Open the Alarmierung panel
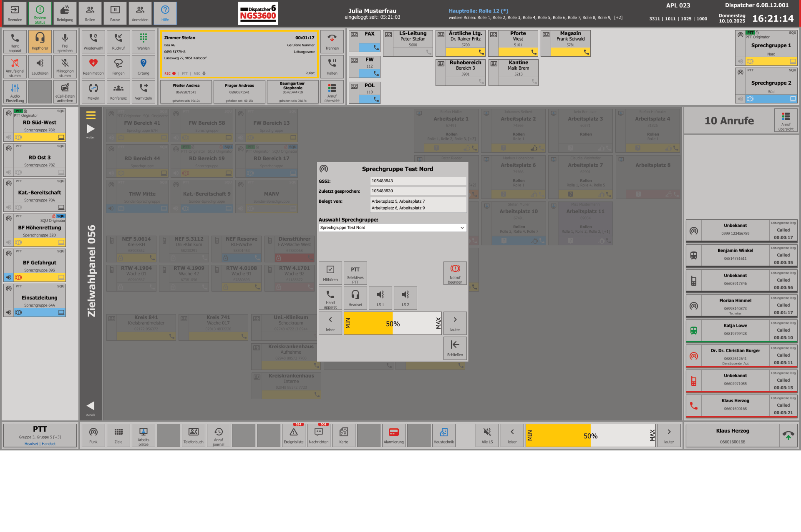 pyautogui.click(x=393, y=435)
